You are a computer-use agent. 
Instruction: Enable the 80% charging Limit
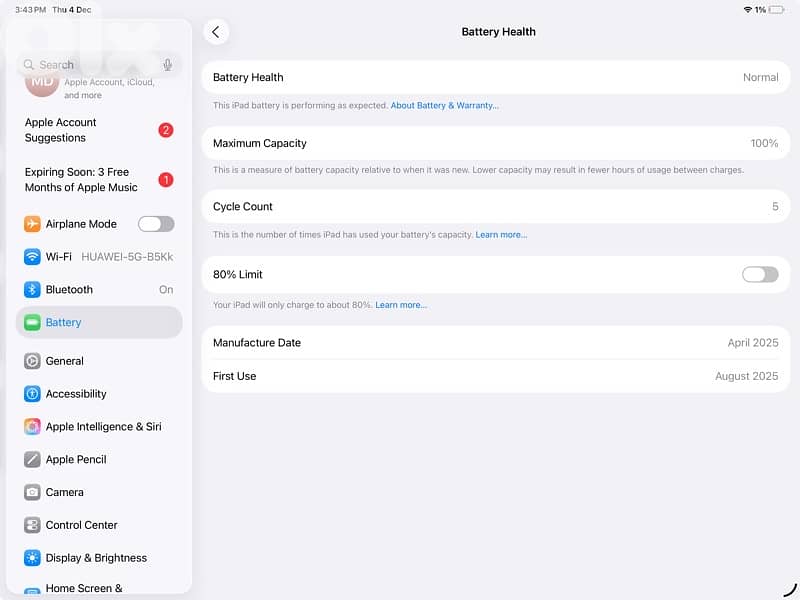pos(759,274)
